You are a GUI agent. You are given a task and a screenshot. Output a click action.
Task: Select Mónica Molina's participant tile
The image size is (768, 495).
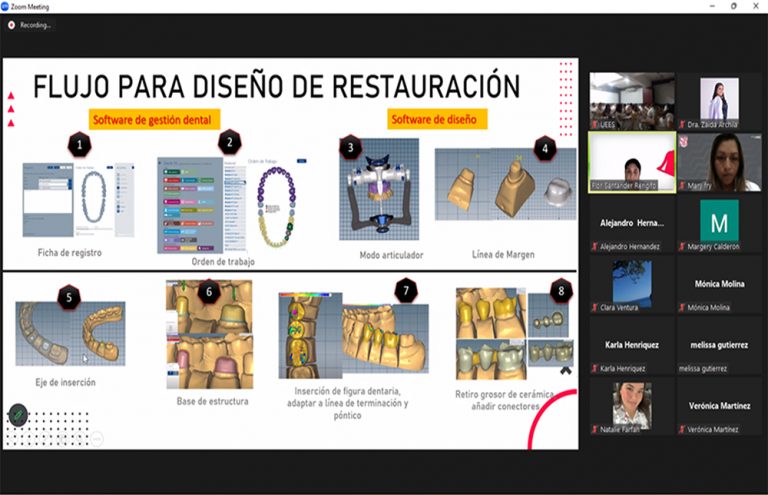click(719, 284)
